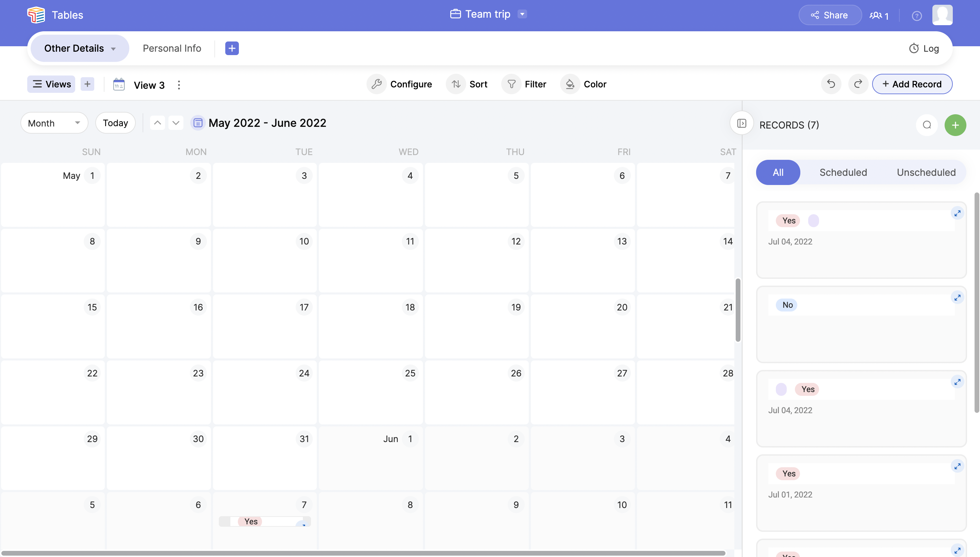980x557 pixels.
Task: Switch to the Personal Info tab
Action: pyautogui.click(x=172, y=48)
